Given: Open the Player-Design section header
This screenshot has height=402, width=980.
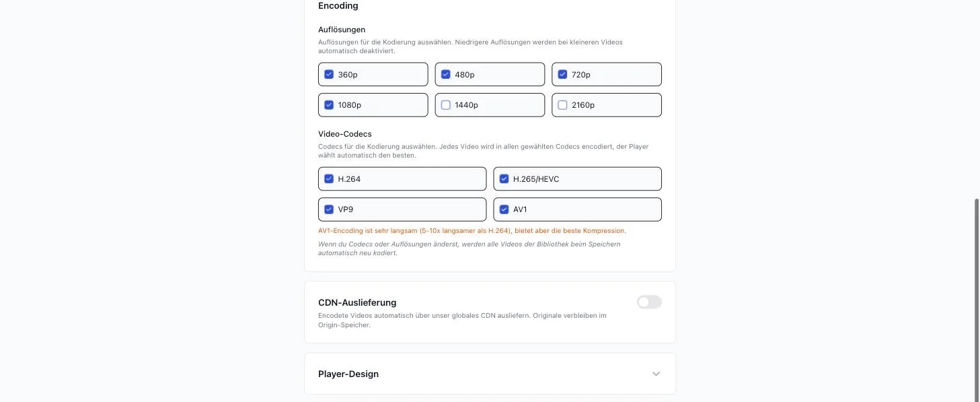Looking at the screenshot, I should pos(490,374).
